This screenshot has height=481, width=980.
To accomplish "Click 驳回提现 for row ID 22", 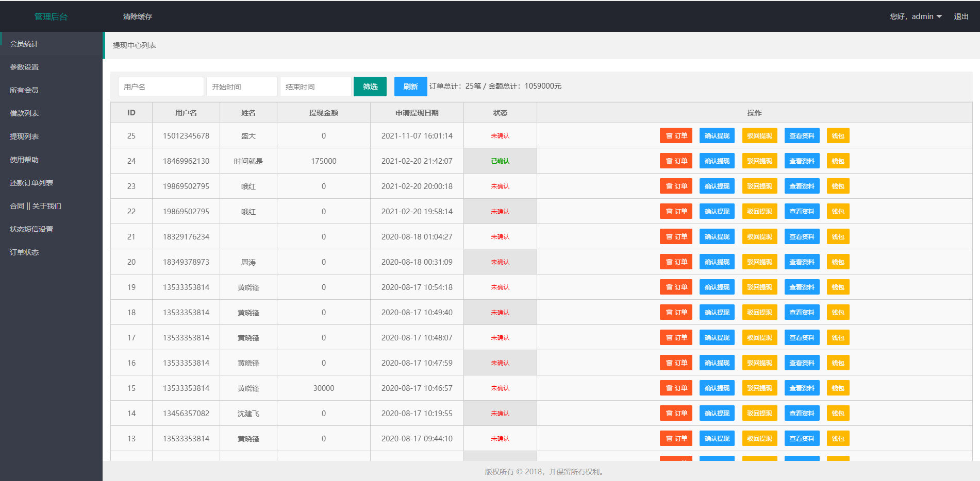I will click(759, 212).
